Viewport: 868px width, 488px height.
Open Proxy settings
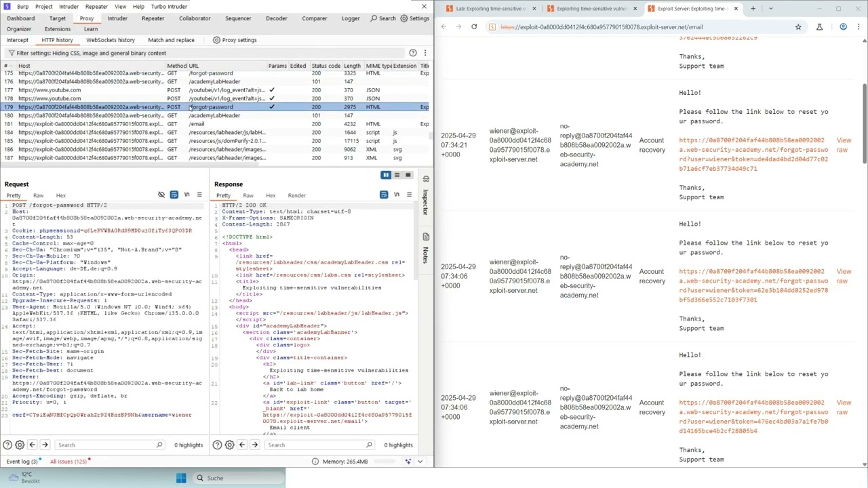[235, 40]
